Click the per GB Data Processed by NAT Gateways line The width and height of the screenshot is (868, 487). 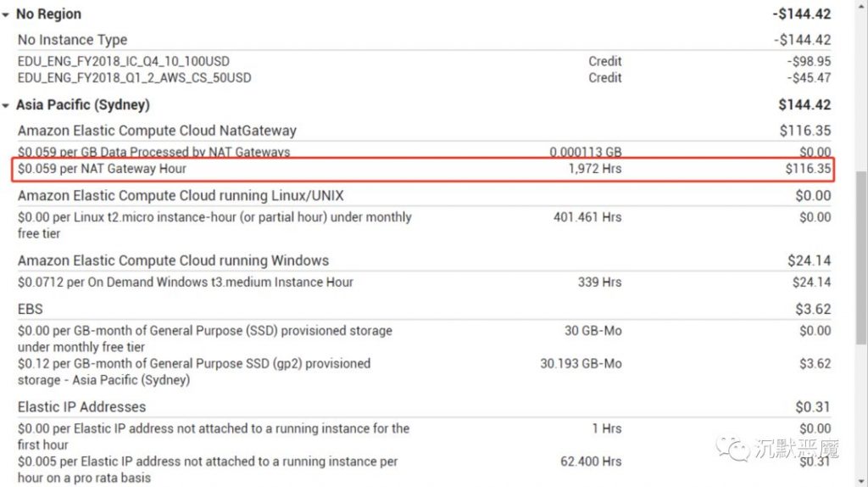point(153,152)
